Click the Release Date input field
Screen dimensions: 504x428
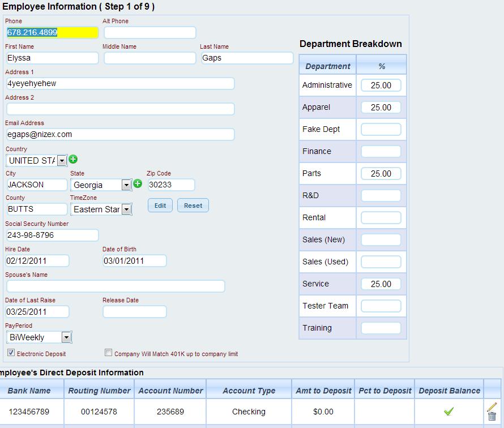point(135,312)
